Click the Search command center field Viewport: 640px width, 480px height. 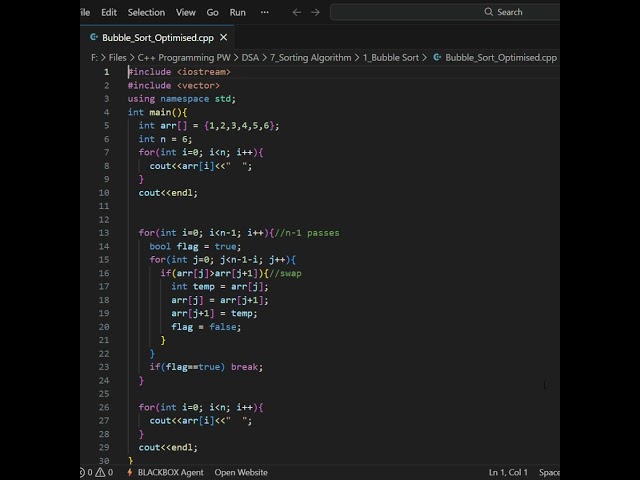445,12
